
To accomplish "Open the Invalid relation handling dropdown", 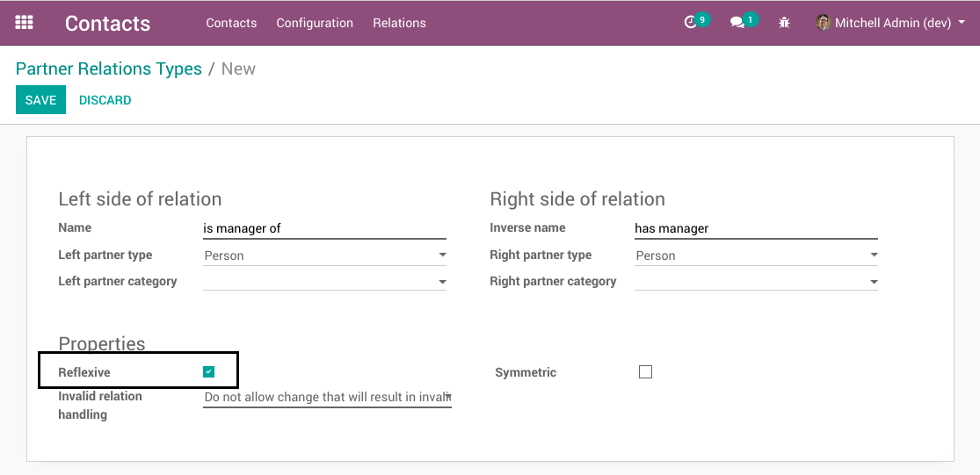I will 327,398.
